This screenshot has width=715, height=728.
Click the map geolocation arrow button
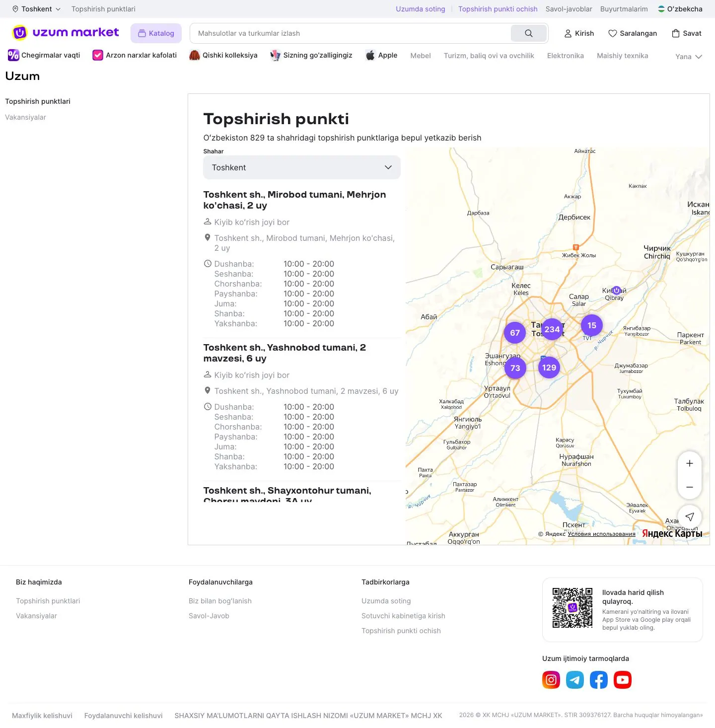690,517
